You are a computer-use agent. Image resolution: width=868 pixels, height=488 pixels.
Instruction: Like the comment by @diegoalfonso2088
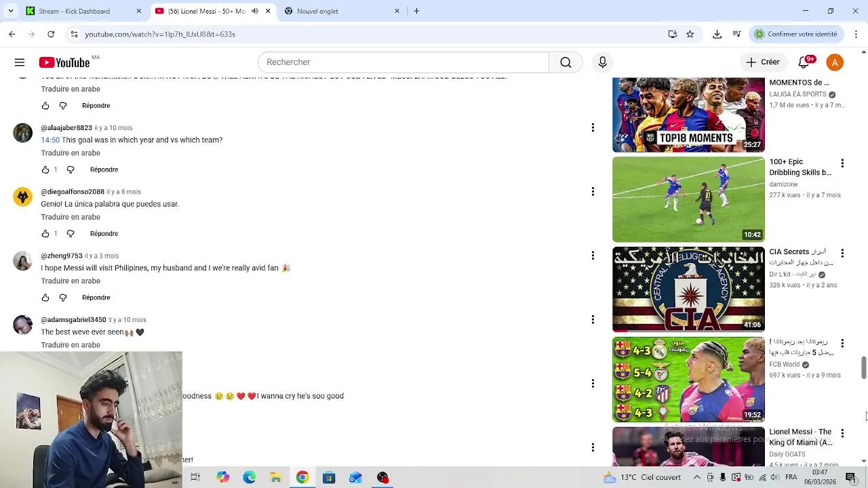[45, 233]
